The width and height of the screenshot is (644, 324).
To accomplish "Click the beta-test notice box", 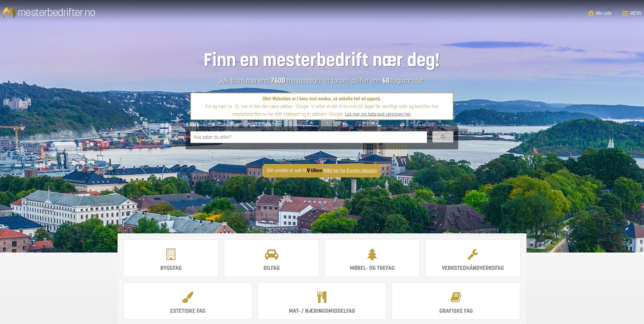I will [x=322, y=106].
